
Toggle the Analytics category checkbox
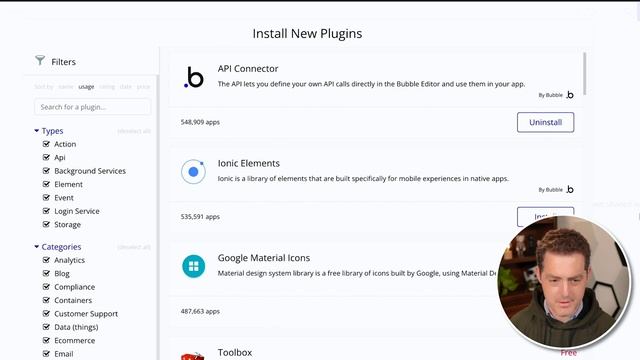click(46, 260)
